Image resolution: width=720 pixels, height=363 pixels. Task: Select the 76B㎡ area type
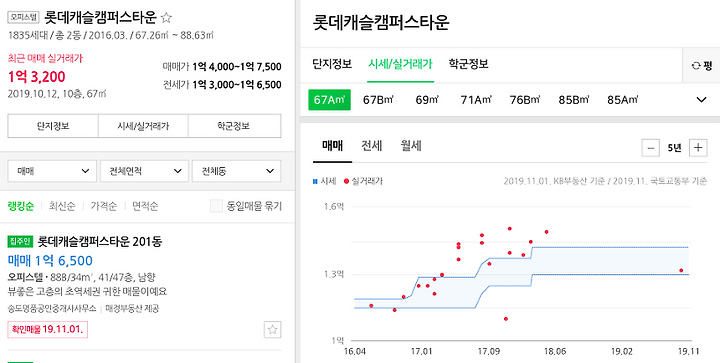(525, 100)
